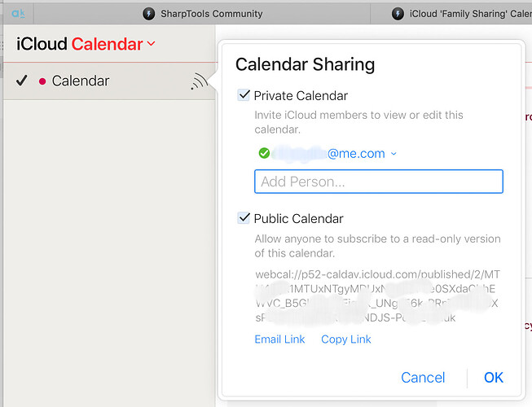
Task: Uncheck the Private Calendar checkbox
Action: [244, 95]
